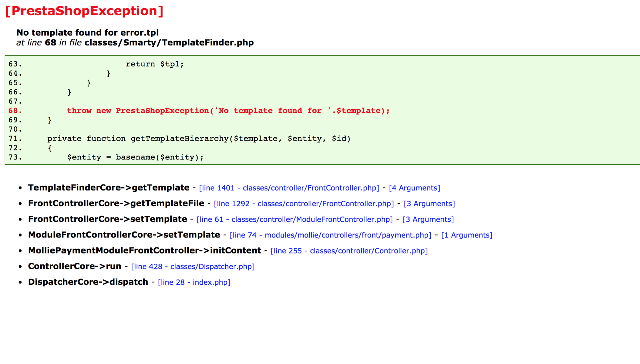Screen dimensions: 640x364
Task: Click the getTemplateHierarchy function line
Action: [199, 139]
